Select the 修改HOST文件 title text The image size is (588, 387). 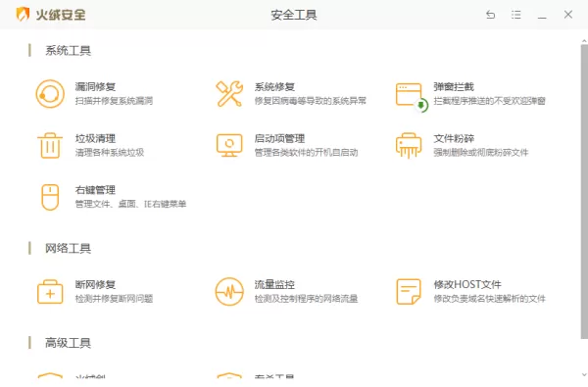click(x=467, y=285)
